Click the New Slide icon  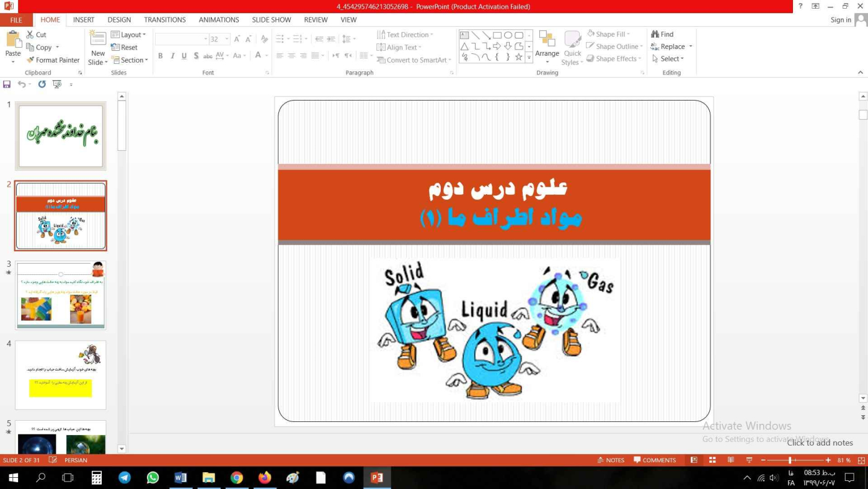(x=98, y=40)
